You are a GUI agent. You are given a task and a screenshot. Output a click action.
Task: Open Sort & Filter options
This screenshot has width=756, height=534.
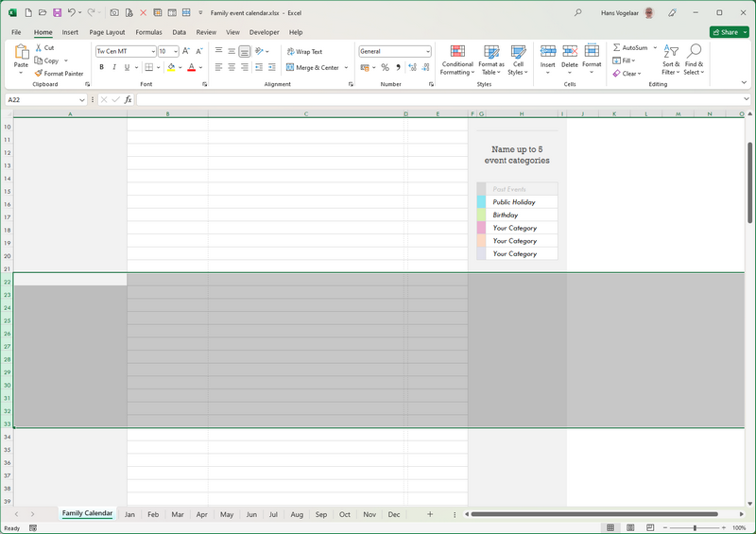671,60
